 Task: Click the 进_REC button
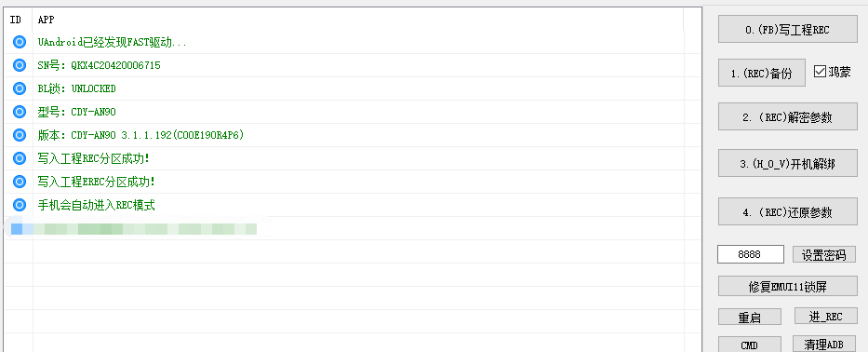point(825,316)
